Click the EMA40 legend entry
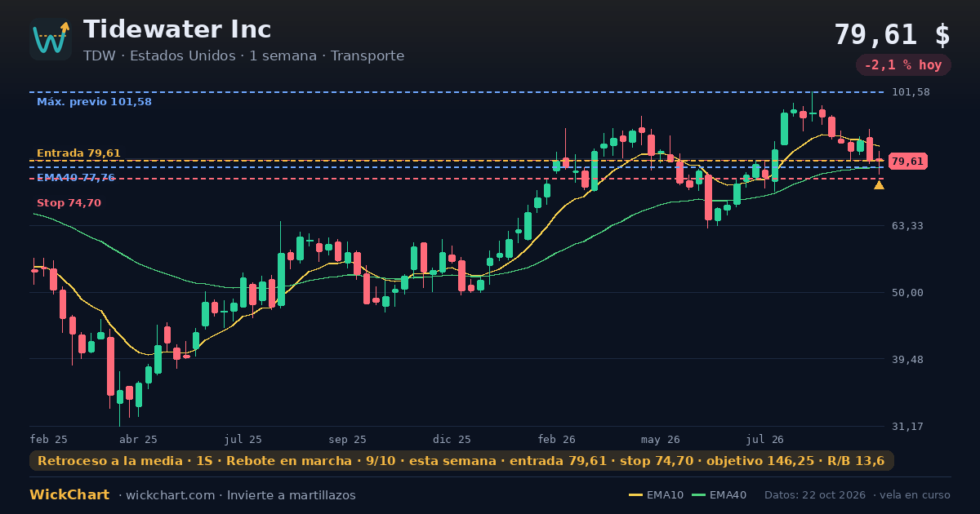Screen dimensions: 980x514 (x=719, y=495)
